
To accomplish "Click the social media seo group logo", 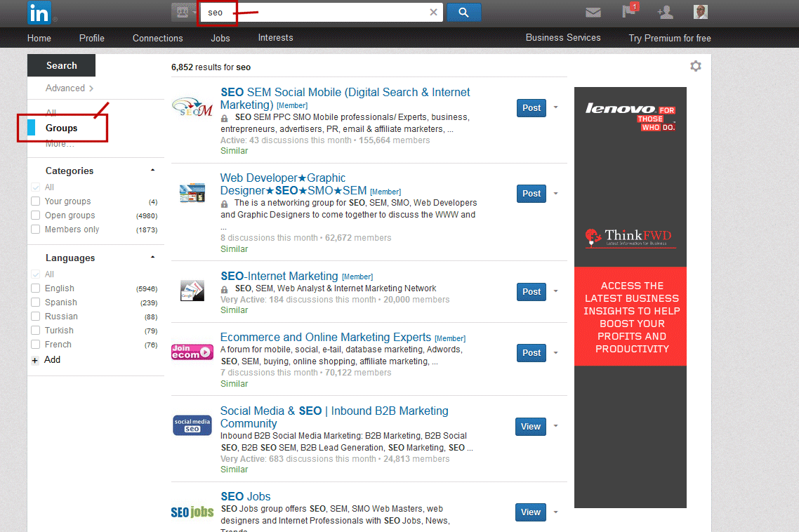I will (x=192, y=425).
